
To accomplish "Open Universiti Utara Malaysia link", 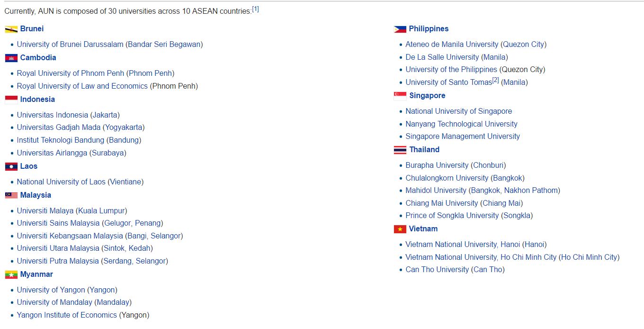I will [58, 248].
